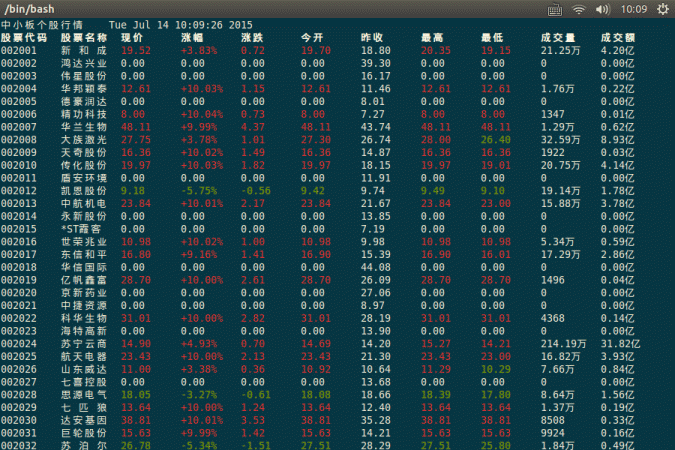Click price 19.52 in row 002001
Image resolution: width=675 pixels, height=450 pixels.
[x=136, y=50]
